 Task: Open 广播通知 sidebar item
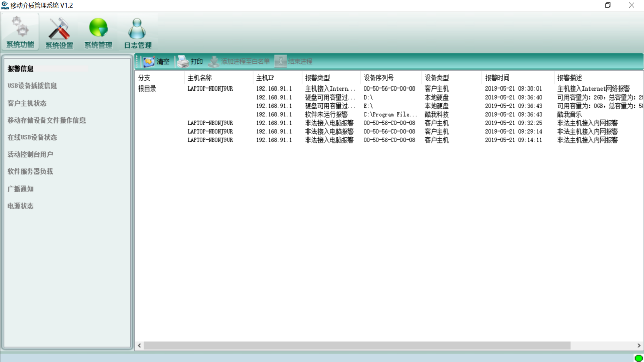point(21,189)
